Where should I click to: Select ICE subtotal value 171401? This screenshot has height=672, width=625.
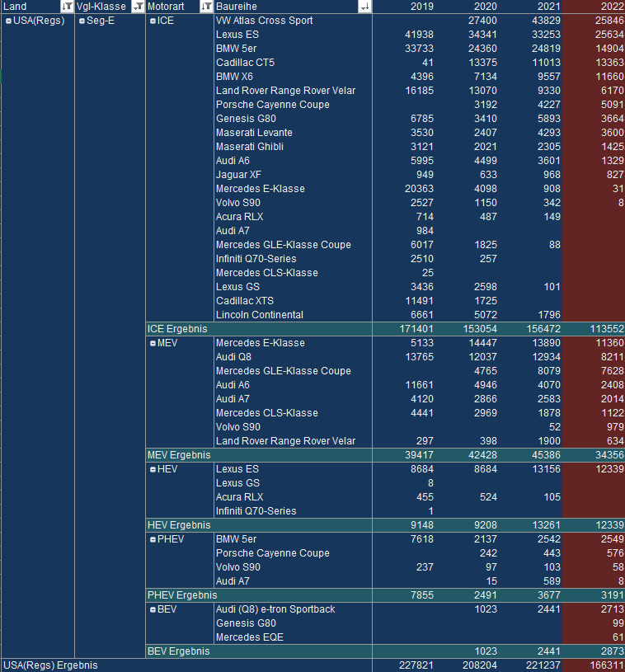(416, 329)
